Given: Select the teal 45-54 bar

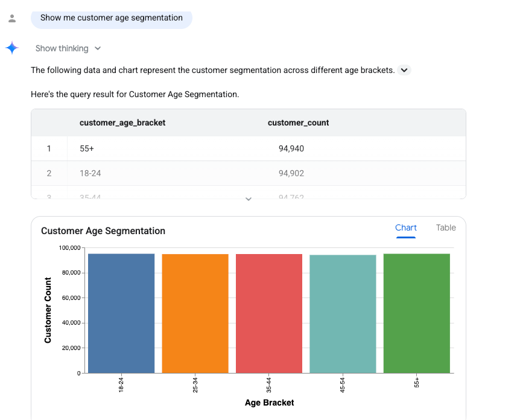Looking at the screenshot, I should [x=343, y=314].
